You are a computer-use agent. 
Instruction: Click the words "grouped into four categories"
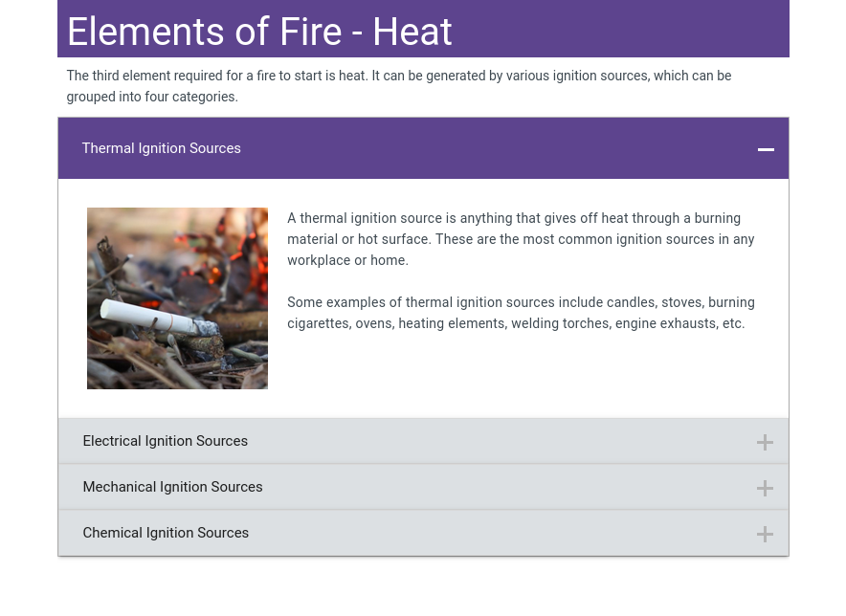[x=152, y=97]
